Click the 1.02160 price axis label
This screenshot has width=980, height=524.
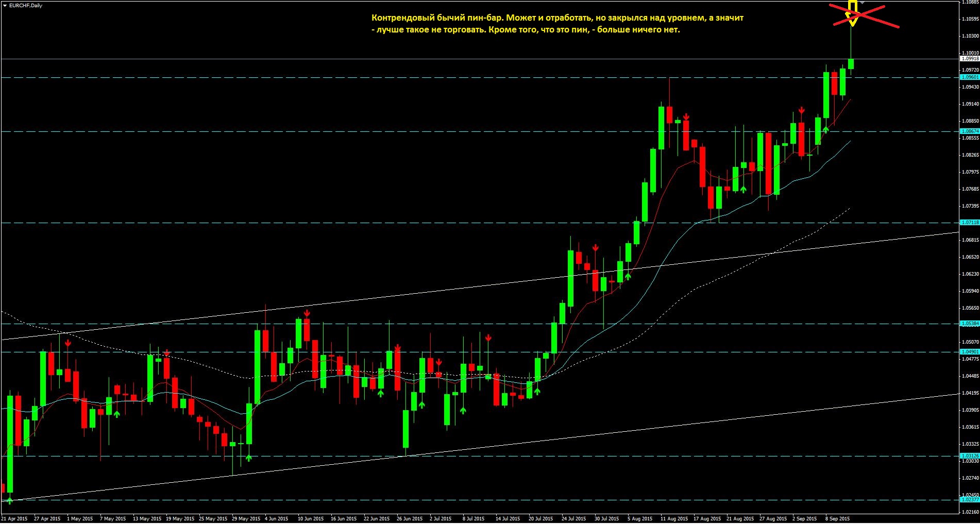coord(970,512)
